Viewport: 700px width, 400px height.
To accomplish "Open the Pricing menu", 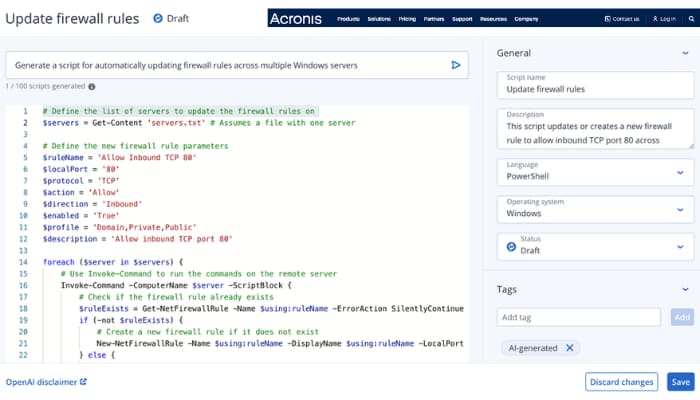I will point(407,19).
